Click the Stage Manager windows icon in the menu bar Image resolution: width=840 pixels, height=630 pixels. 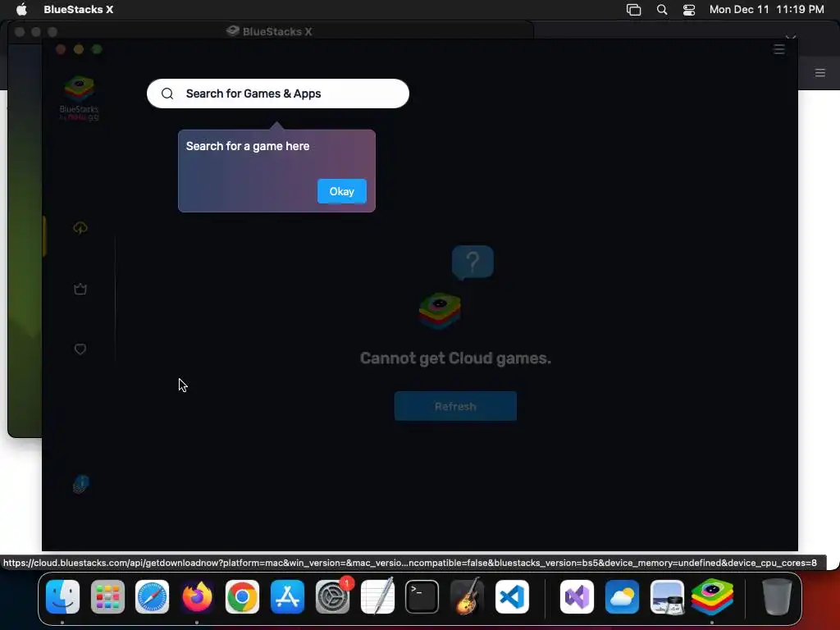(x=634, y=10)
